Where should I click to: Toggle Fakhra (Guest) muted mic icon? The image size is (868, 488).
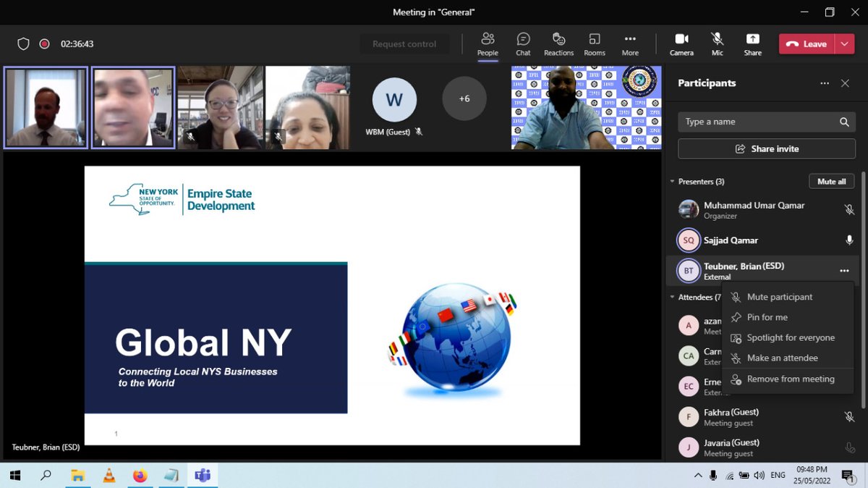[x=849, y=417]
